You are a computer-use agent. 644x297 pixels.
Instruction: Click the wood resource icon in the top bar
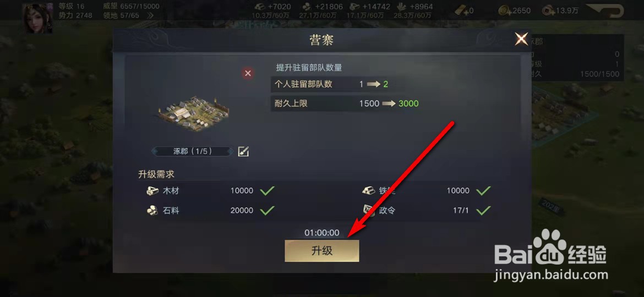click(260, 7)
